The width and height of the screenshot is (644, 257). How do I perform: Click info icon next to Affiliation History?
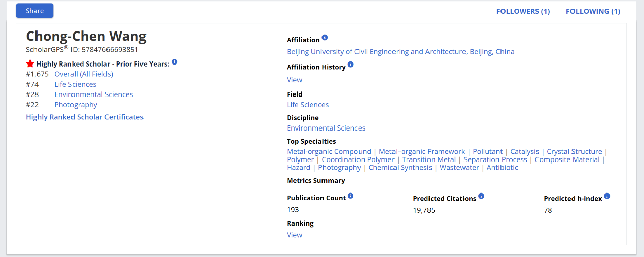[351, 65]
